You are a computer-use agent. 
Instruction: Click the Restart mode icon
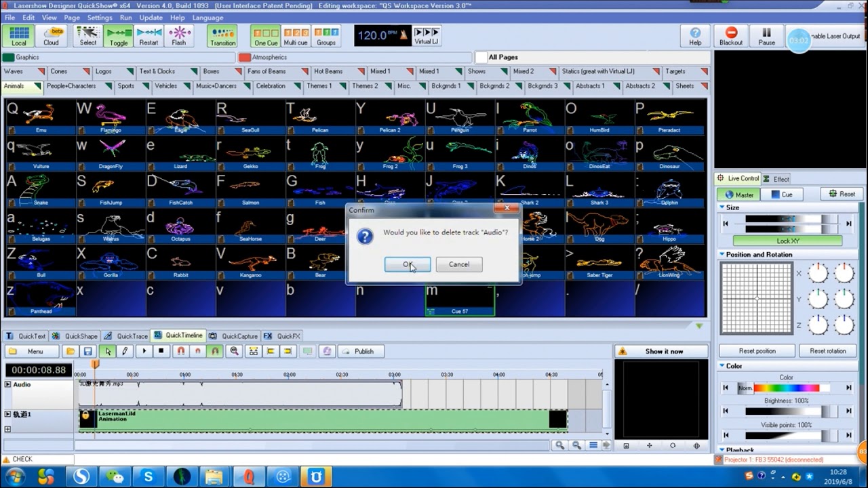(x=149, y=36)
